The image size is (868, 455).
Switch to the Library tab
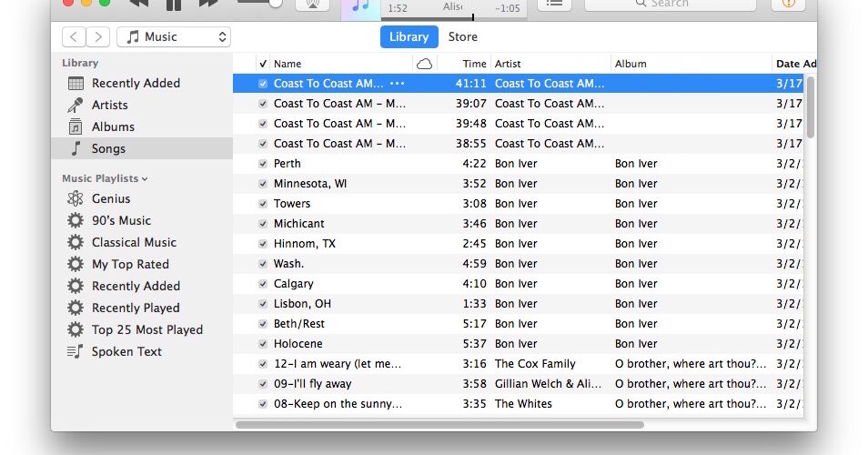pyautogui.click(x=409, y=36)
